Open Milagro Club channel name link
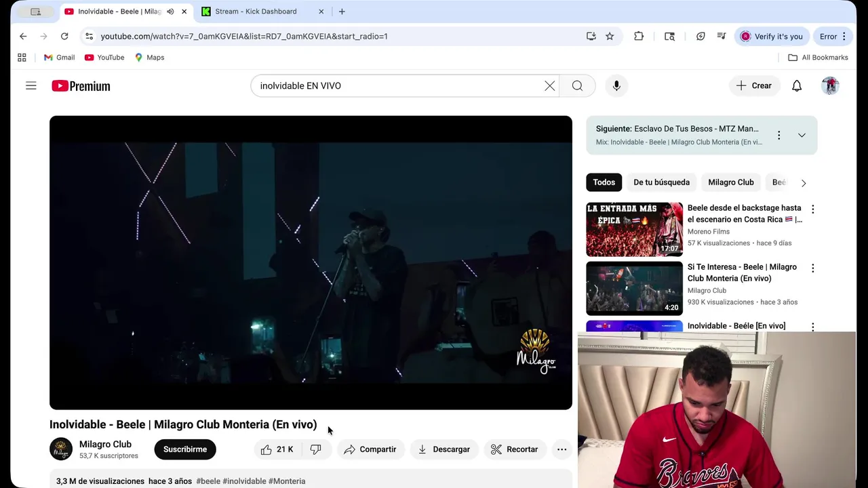The height and width of the screenshot is (488, 868). tap(105, 444)
